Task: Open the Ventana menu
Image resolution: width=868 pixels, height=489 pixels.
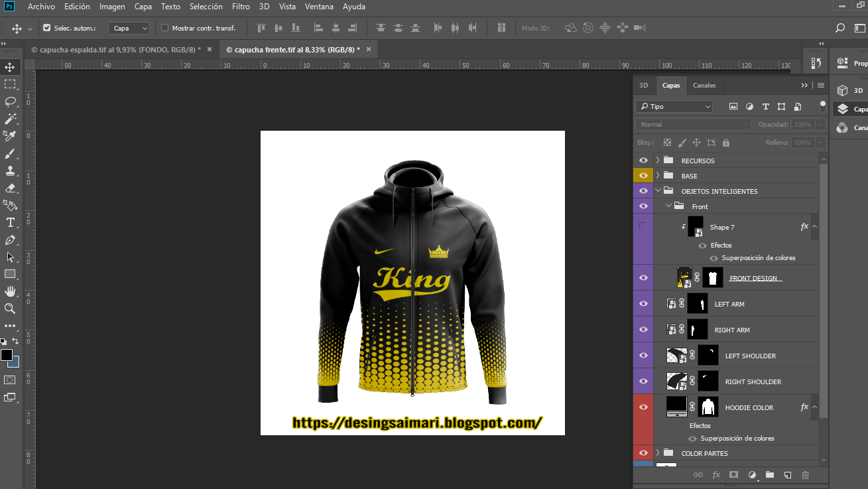Action: [320, 7]
